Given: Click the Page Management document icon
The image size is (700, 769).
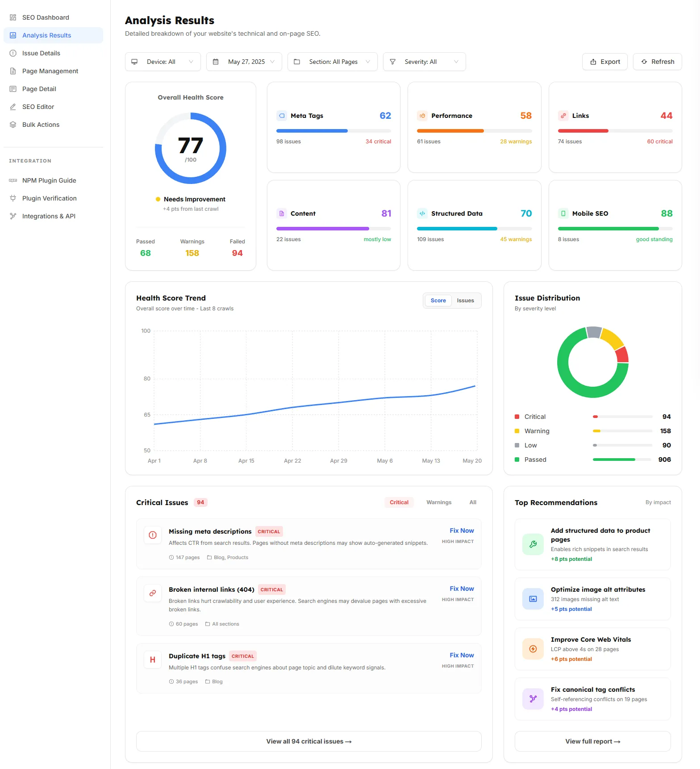Looking at the screenshot, I should [x=13, y=71].
